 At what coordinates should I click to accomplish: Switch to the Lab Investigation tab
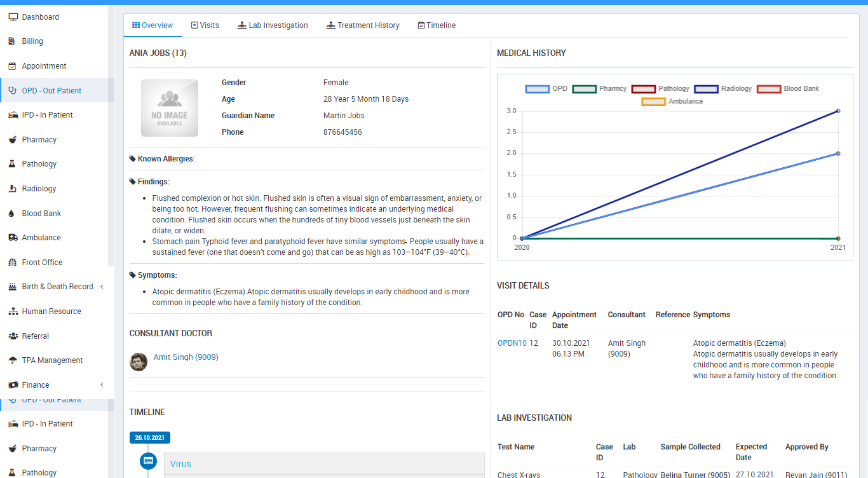[273, 25]
